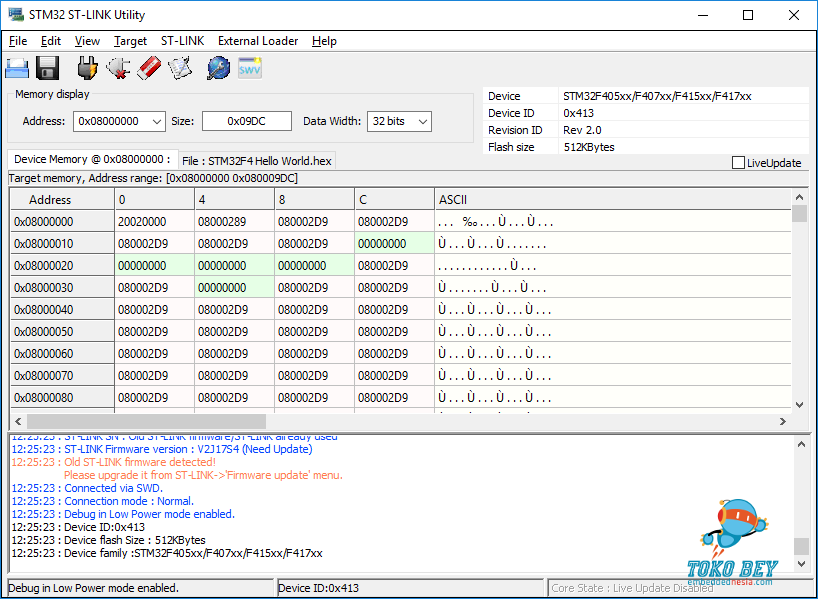Screen dimensions: 822x600
Task: Click Revision ID value Rev 2.0
Action: tap(582, 130)
